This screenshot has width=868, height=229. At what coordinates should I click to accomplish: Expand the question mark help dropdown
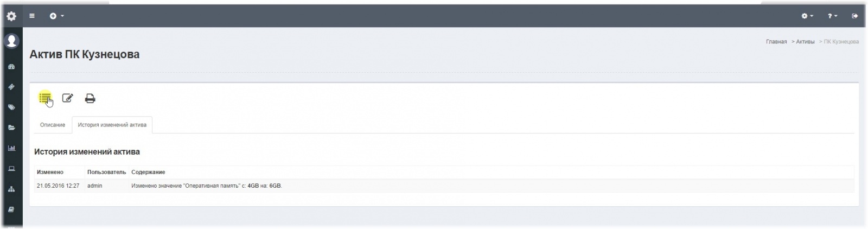[832, 16]
